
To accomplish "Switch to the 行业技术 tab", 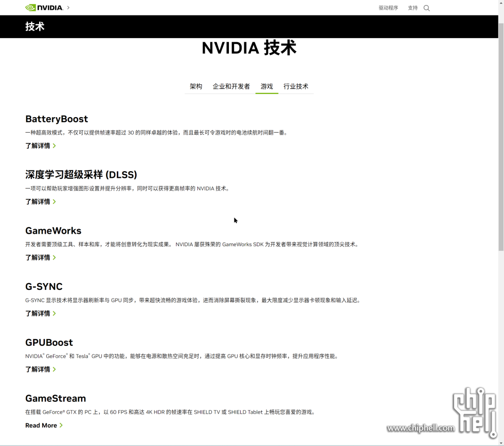I will coord(296,86).
